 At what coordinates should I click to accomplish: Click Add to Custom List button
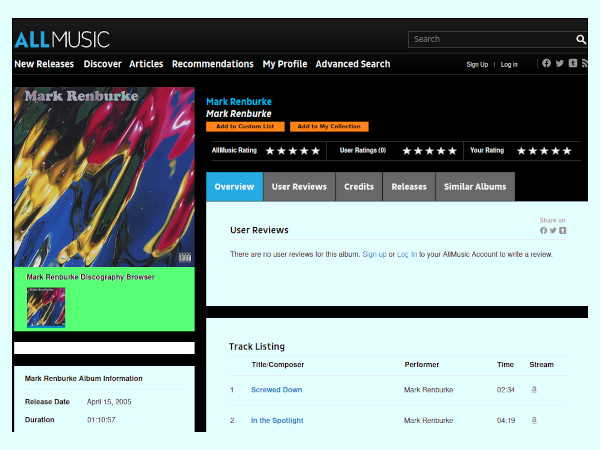tap(245, 126)
